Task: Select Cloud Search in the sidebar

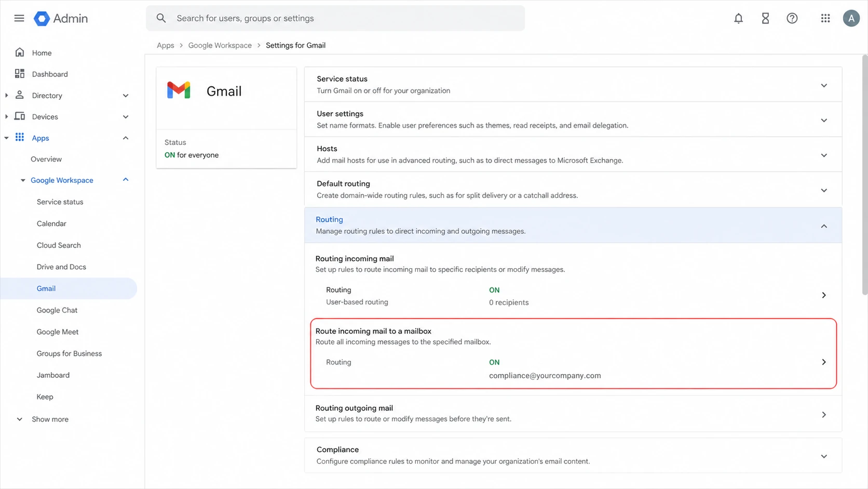Action: (59, 245)
